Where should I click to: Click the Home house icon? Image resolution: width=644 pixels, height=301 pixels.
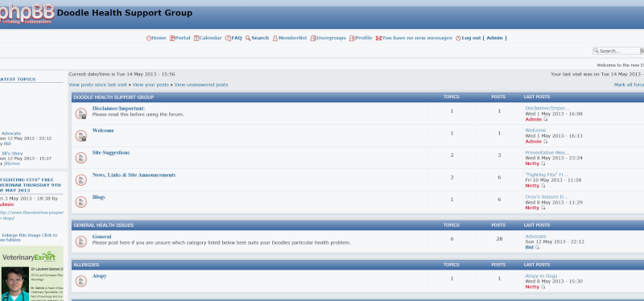pos(149,38)
